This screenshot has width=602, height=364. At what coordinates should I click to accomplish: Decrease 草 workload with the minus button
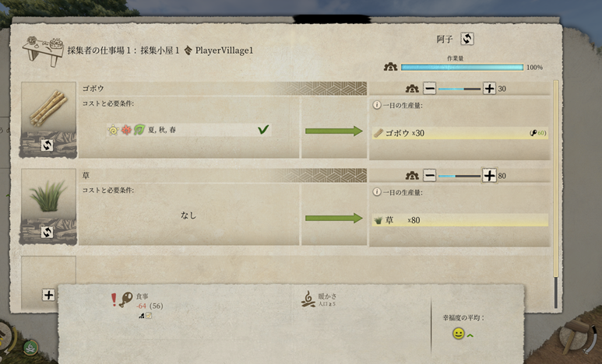click(429, 176)
